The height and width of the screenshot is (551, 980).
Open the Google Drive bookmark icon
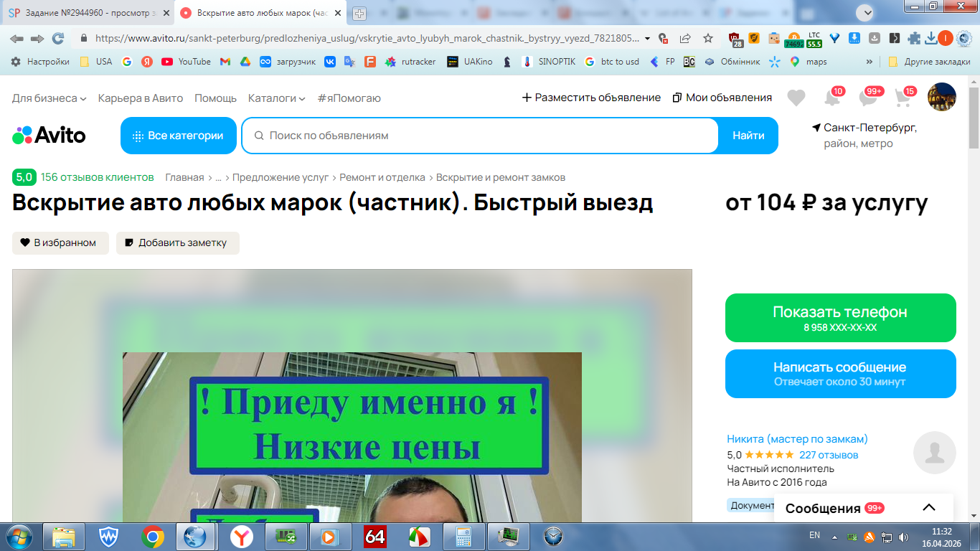(x=245, y=62)
